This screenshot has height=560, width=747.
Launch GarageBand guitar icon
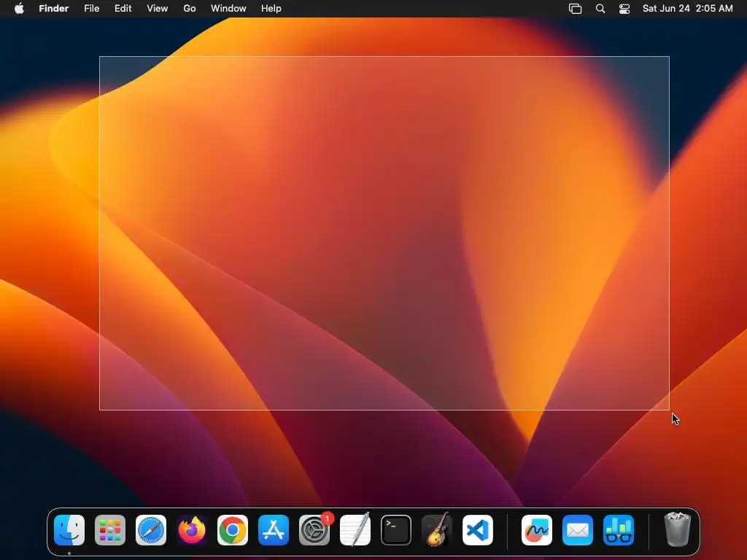pos(437,530)
